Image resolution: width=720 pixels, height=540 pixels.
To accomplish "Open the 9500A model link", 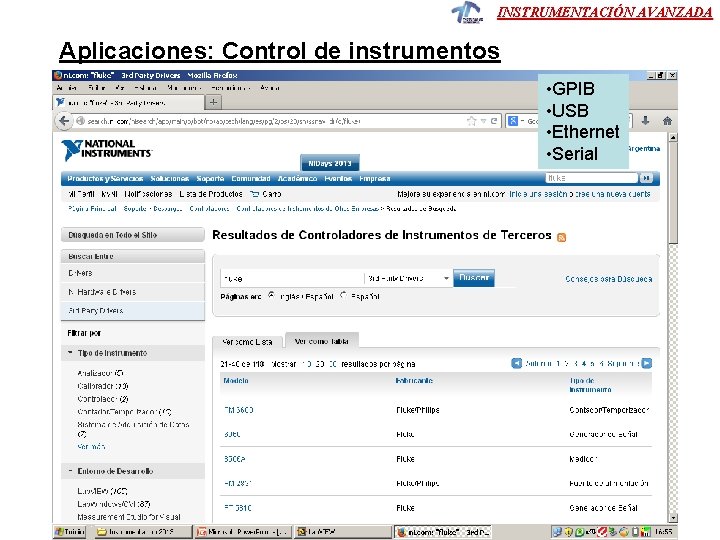I will [x=235, y=459].
